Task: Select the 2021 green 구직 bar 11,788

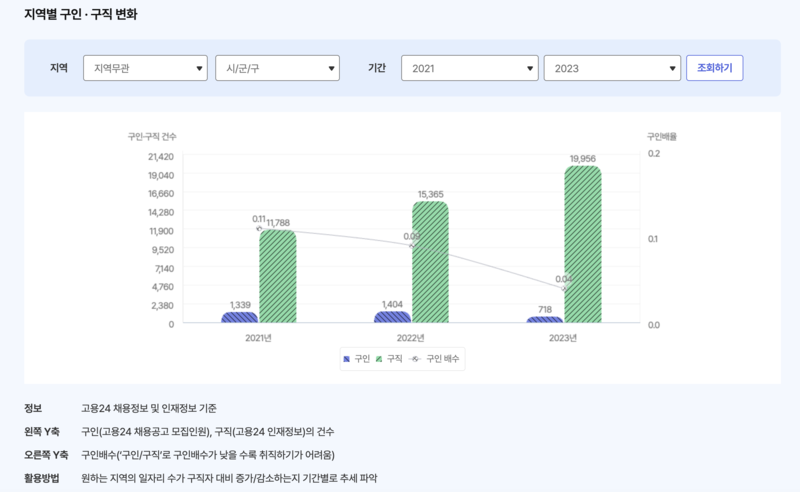Action: (x=278, y=276)
